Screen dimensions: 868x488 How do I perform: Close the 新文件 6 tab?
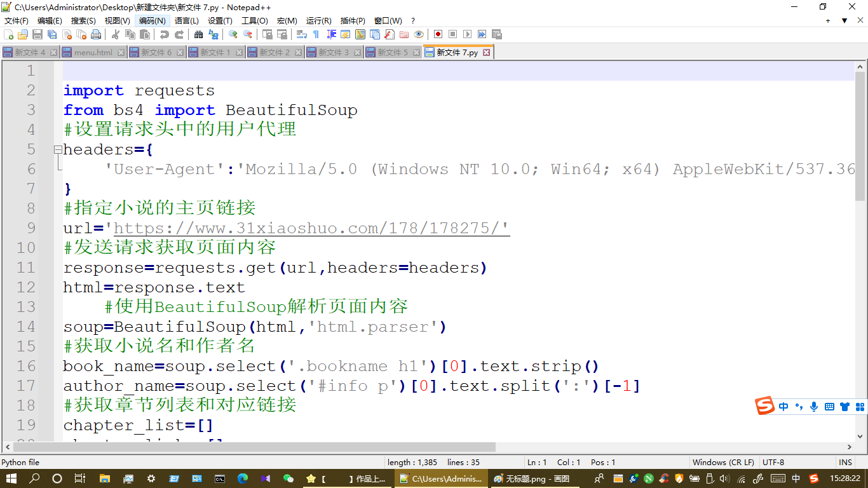click(180, 53)
